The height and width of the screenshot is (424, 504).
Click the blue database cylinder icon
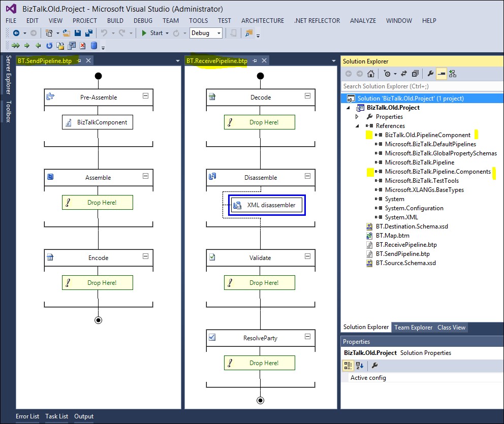coord(94,46)
